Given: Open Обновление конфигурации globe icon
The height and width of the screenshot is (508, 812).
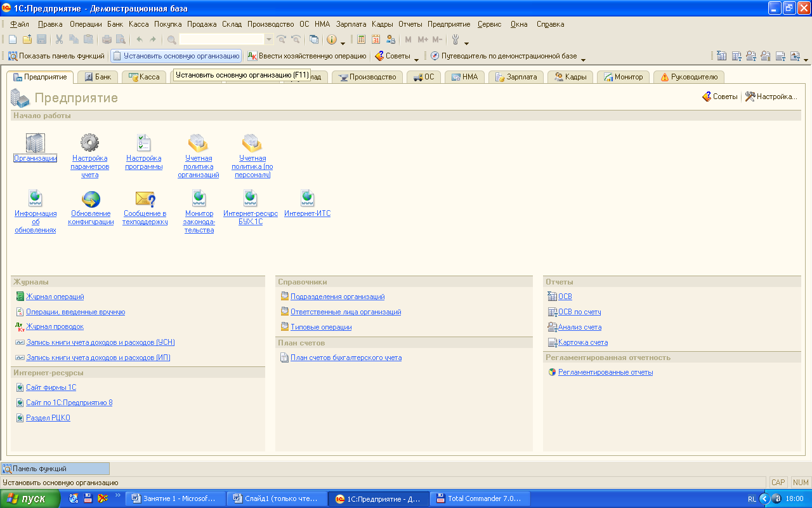Looking at the screenshot, I should [91, 199].
